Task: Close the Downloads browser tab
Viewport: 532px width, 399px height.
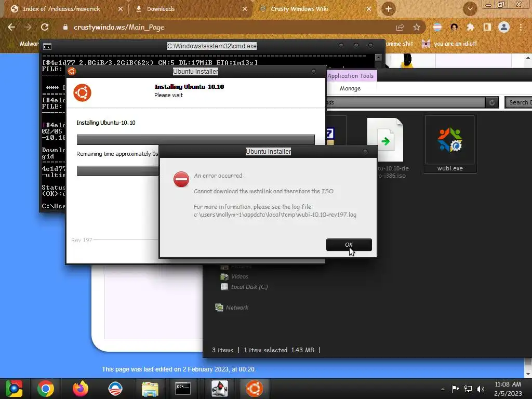Action: coord(245,9)
